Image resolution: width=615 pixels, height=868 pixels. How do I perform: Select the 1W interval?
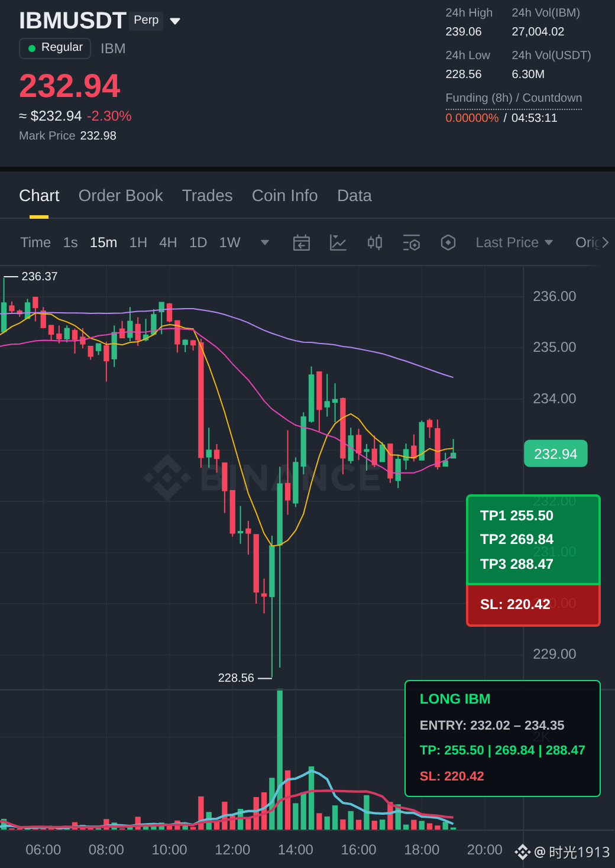pyautogui.click(x=230, y=242)
